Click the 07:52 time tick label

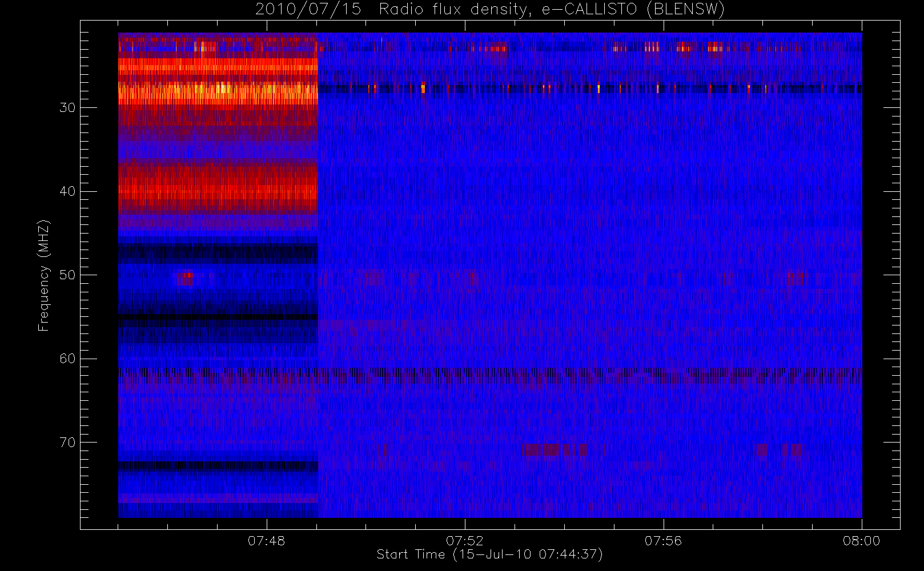(465, 541)
